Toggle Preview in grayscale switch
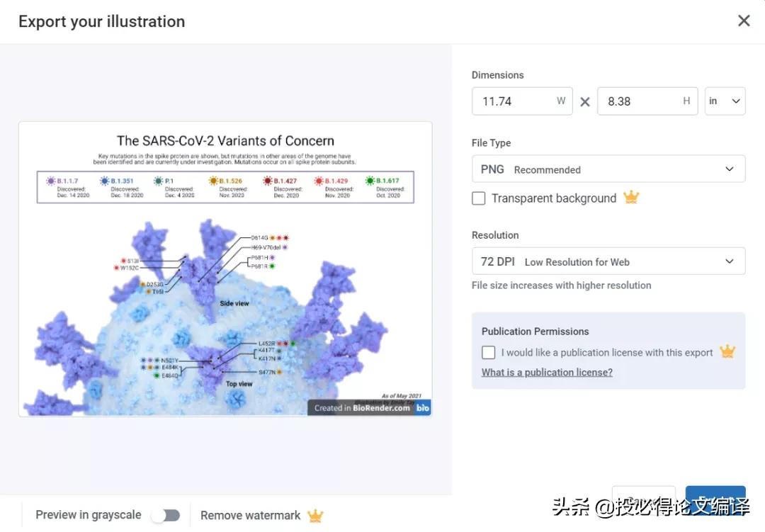 coord(166,515)
